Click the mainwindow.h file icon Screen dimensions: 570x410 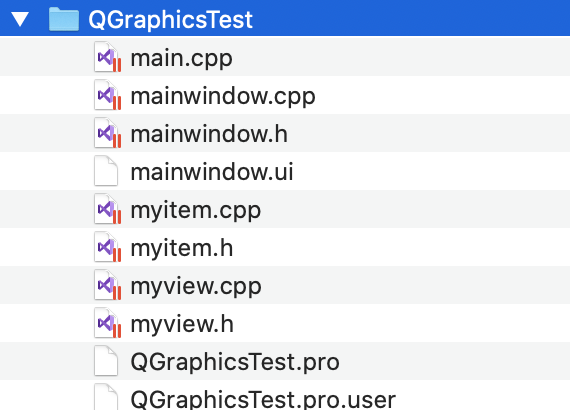click(108, 133)
